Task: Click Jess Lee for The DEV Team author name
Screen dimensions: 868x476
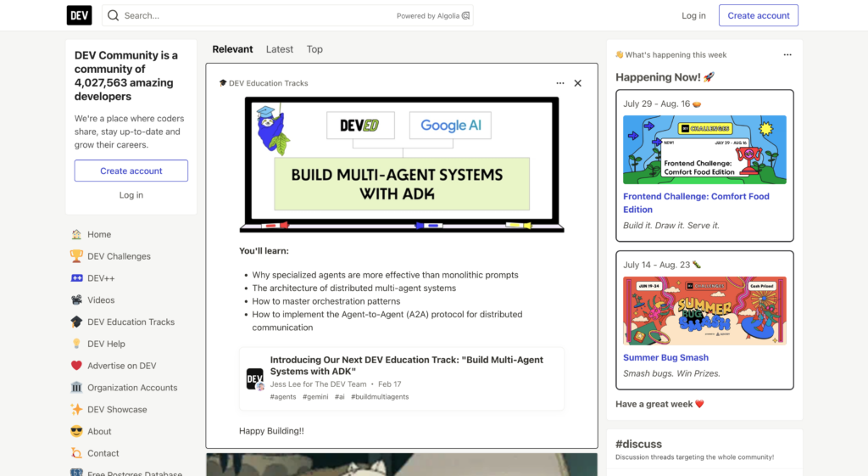Action: pos(319,384)
